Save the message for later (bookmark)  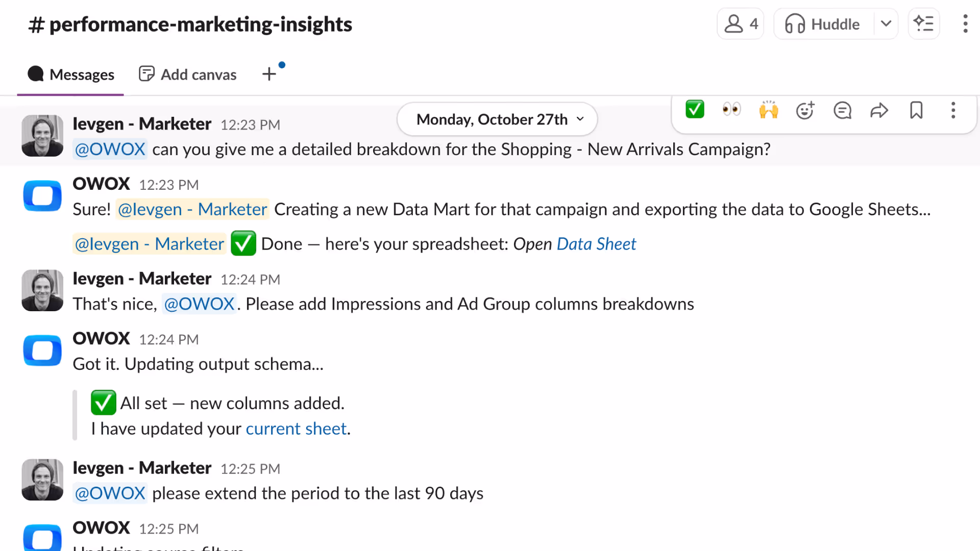(916, 110)
